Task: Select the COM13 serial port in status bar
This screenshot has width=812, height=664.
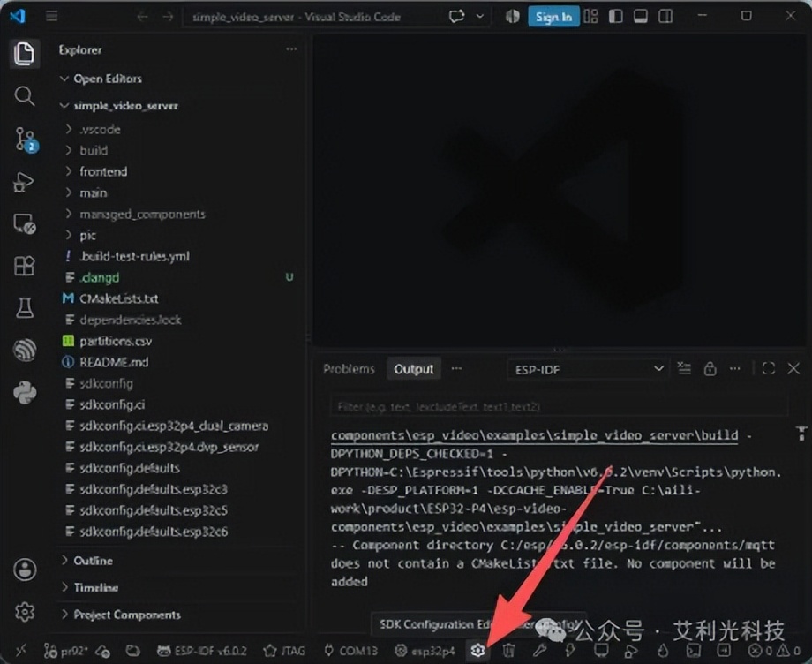Action: click(351, 651)
